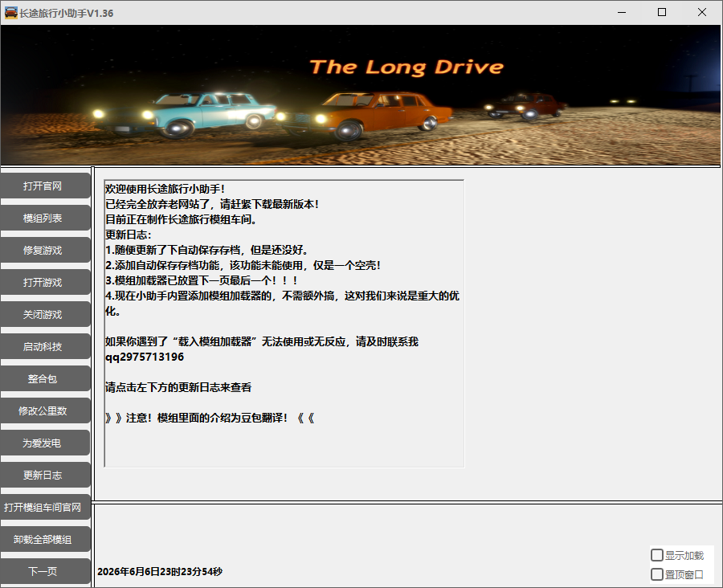Click the line 请点击左下方的更新日志来查看
The height and width of the screenshot is (588, 723).
[178, 387]
